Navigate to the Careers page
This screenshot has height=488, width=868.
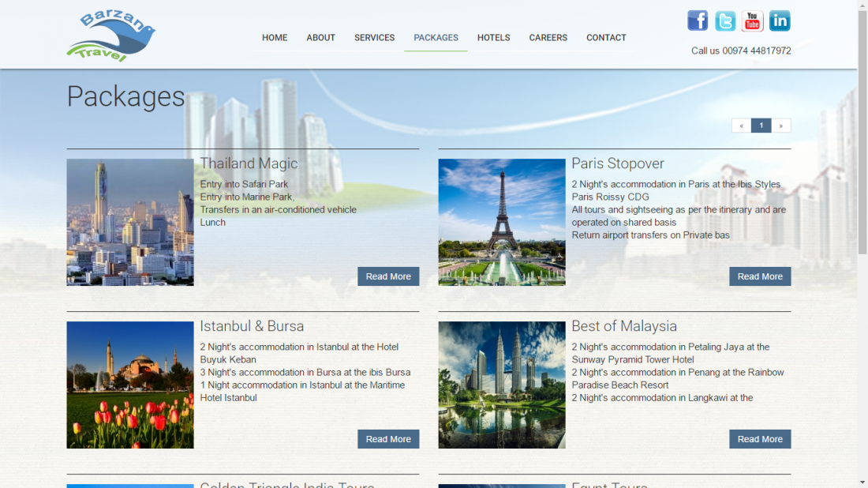click(548, 38)
